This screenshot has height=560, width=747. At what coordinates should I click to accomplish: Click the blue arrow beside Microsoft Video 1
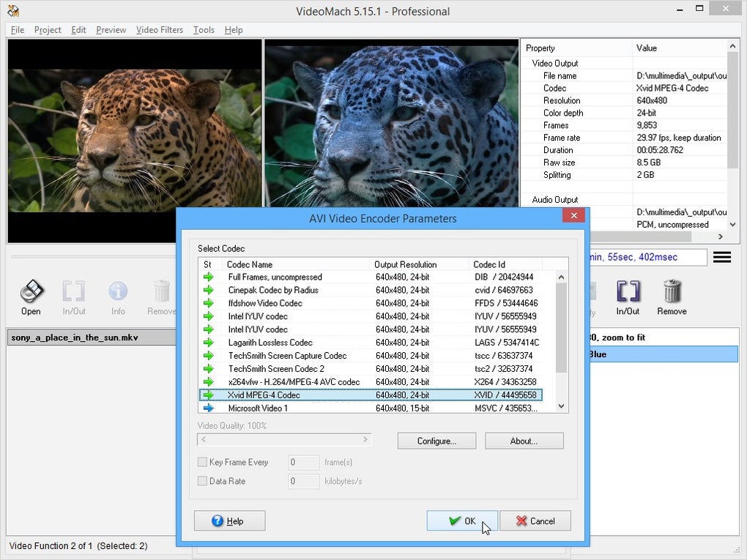(x=209, y=408)
